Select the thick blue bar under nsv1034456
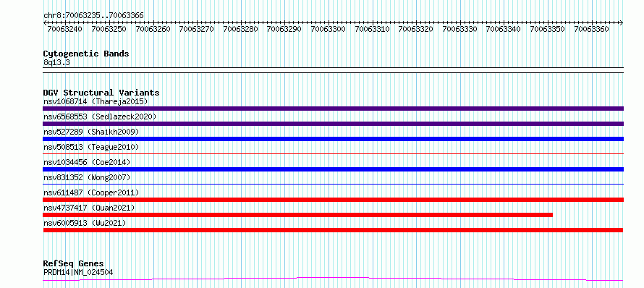This screenshot has width=644, height=288. (x=333, y=169)
